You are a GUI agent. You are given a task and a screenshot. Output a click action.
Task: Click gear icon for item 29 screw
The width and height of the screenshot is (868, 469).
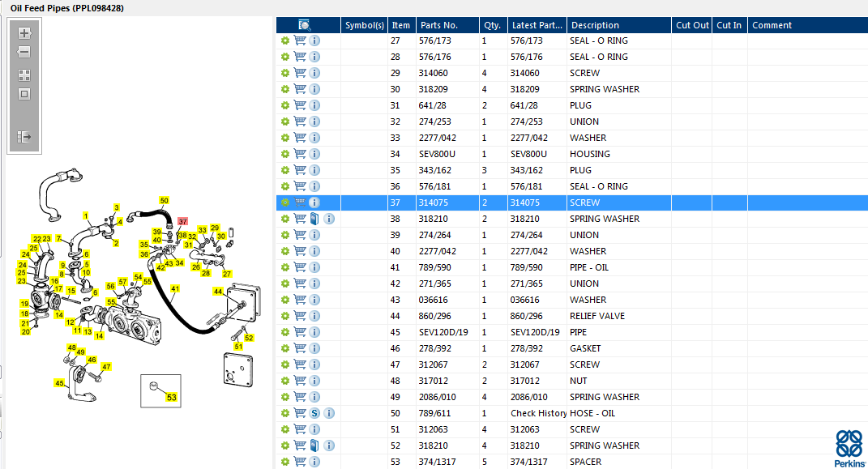coord(285,73)
